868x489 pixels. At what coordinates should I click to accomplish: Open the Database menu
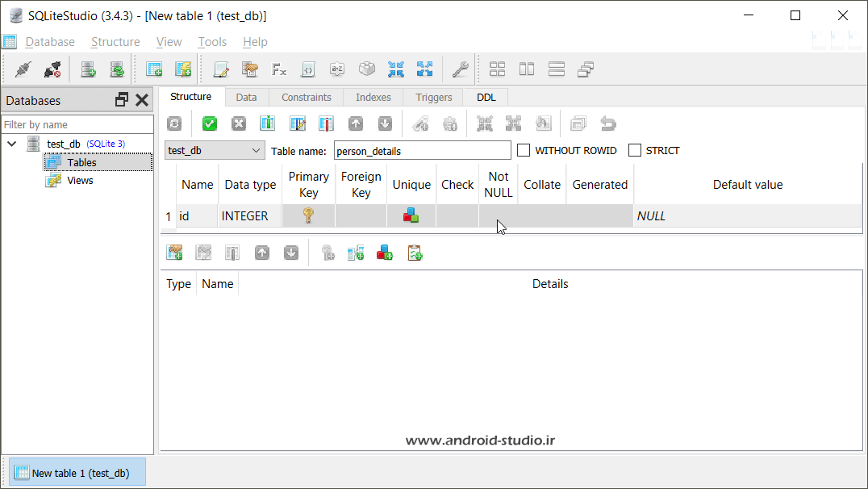50,42
